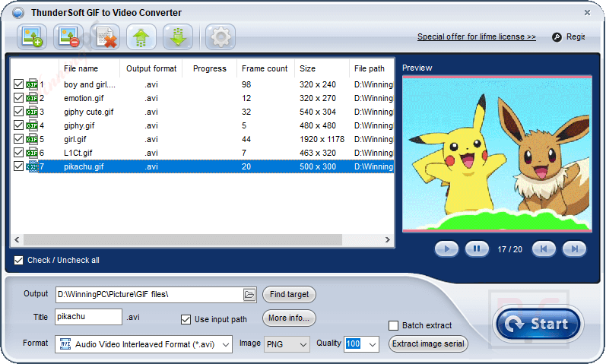Click GIF icon of giphy.gif row
The width and height of the screenshot is (606, 364).
tap(32, 125)
